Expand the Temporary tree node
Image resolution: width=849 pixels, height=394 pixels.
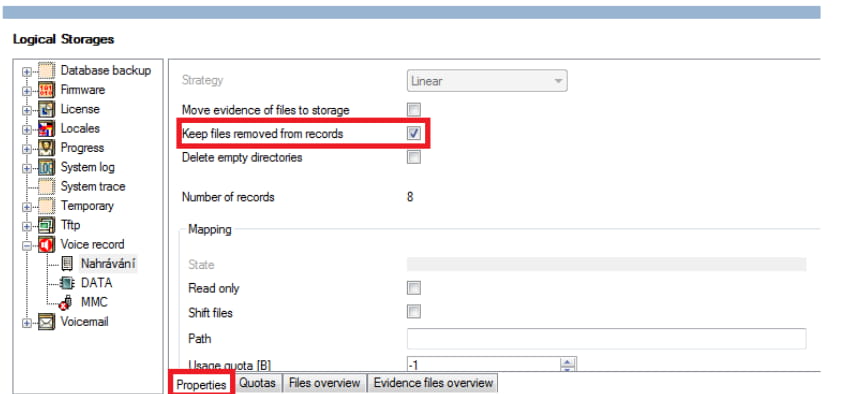click(27, 207)
